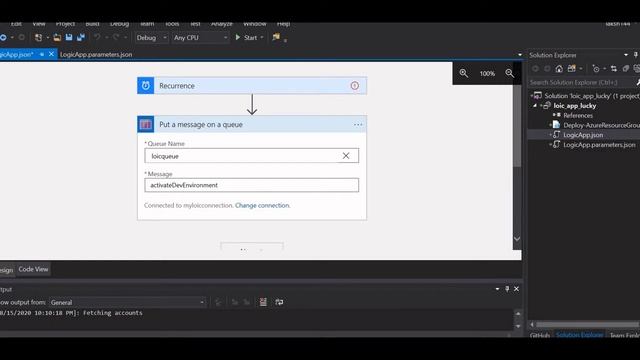Clear the Queue Name value with X

click(346, 156)
